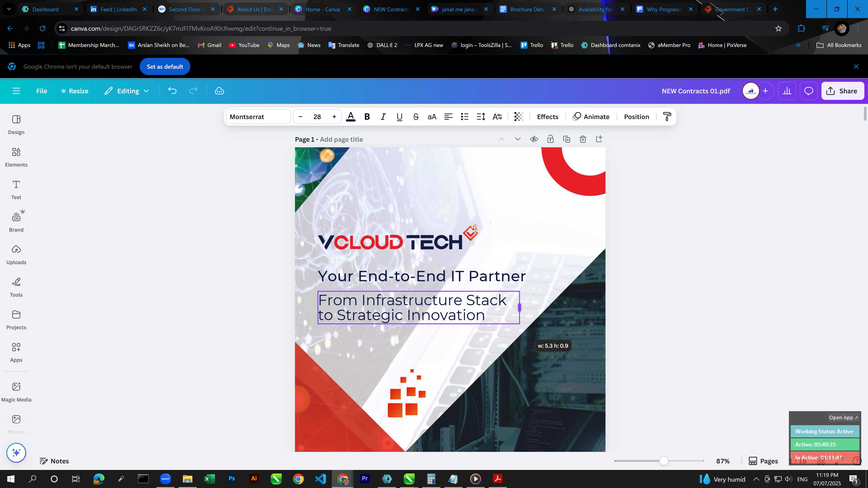The width and height of the screenshot is (868, 488).
Task: Switch to Home - Canva tab
Action: point(323,9)
